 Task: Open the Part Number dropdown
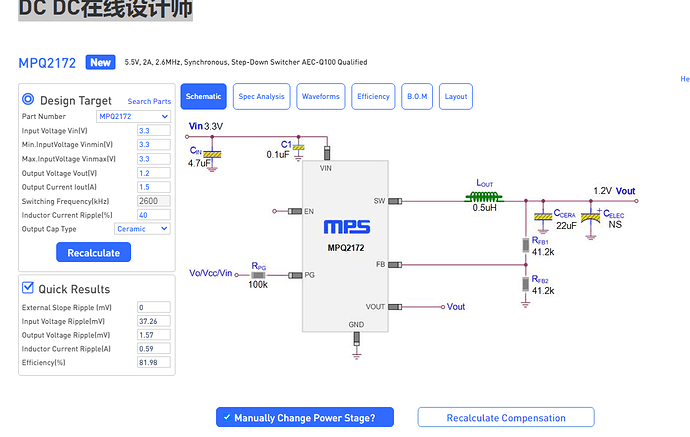[133, 116]
